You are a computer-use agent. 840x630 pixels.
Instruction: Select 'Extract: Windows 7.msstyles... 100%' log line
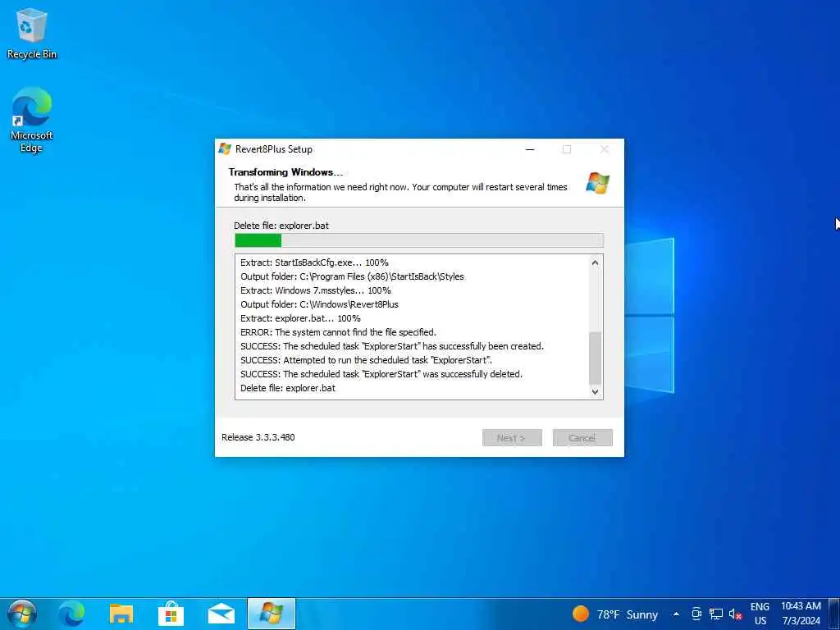click(x=316, y=290)
